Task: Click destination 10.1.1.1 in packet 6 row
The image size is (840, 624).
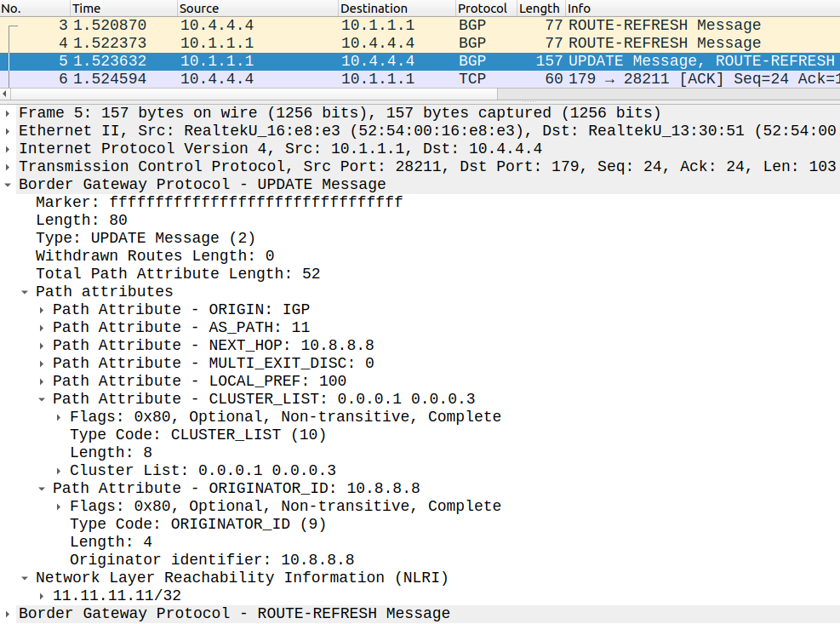Action: (378, 79)
